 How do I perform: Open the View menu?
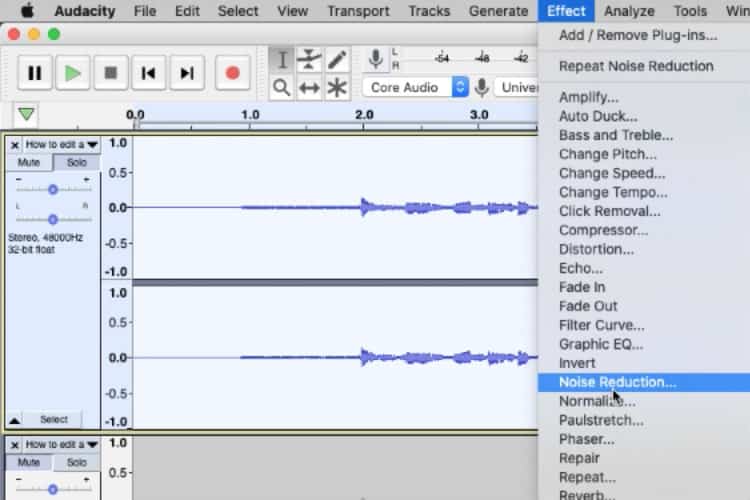tap(293, 11)
